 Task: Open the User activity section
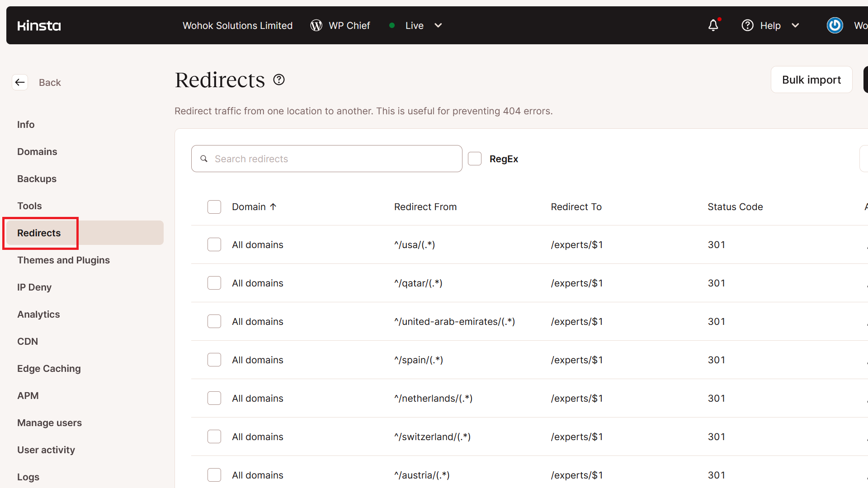click(46, 450)
